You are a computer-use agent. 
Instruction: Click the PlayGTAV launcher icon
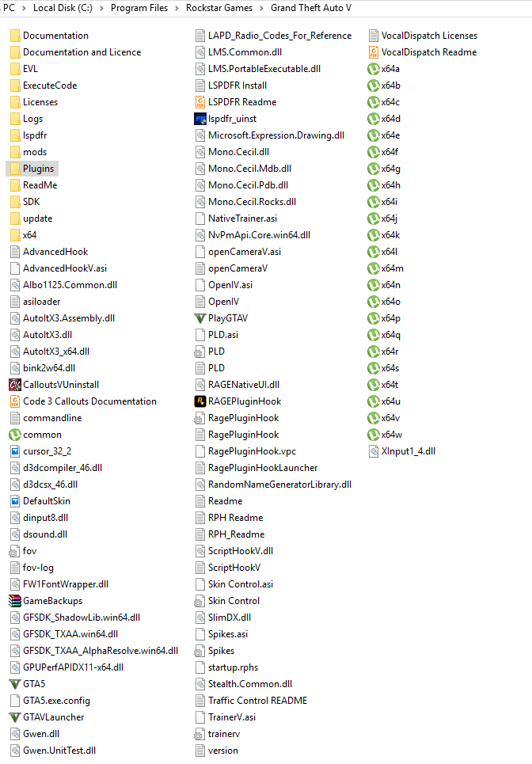point(199,318)
